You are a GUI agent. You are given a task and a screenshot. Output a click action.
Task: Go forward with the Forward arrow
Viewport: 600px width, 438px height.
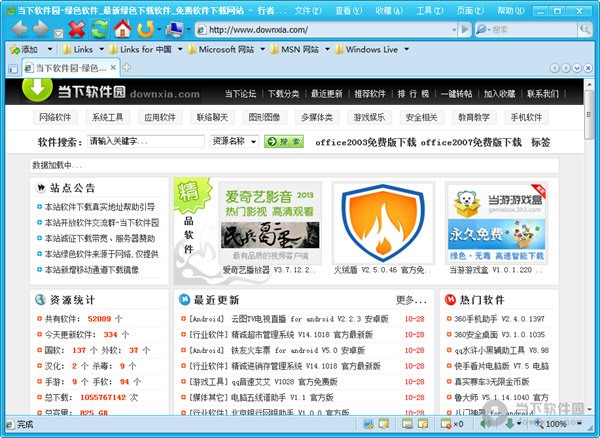[x=41, y=29]
